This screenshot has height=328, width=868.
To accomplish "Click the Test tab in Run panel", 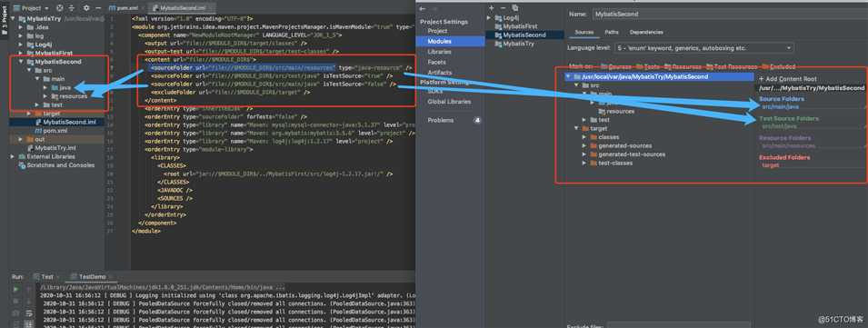I will pos(47,276).
